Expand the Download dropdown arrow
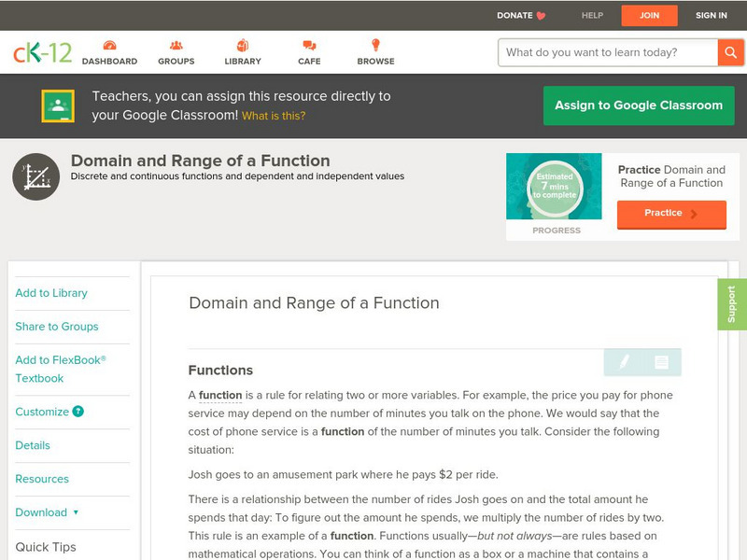Screen dimensions: 747x560 [x=76, y=512]
